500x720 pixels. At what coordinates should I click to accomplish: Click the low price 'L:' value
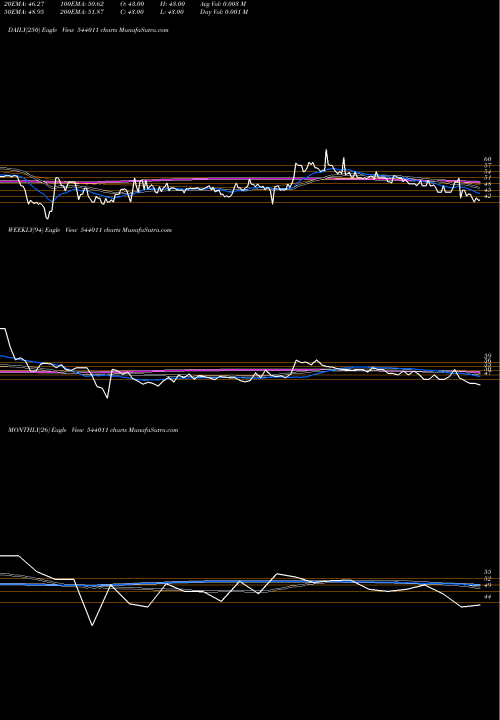(174, 12)
